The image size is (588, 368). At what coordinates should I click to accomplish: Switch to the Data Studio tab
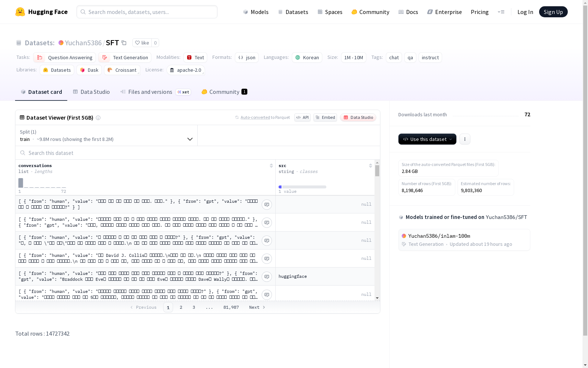click(92, 92)
